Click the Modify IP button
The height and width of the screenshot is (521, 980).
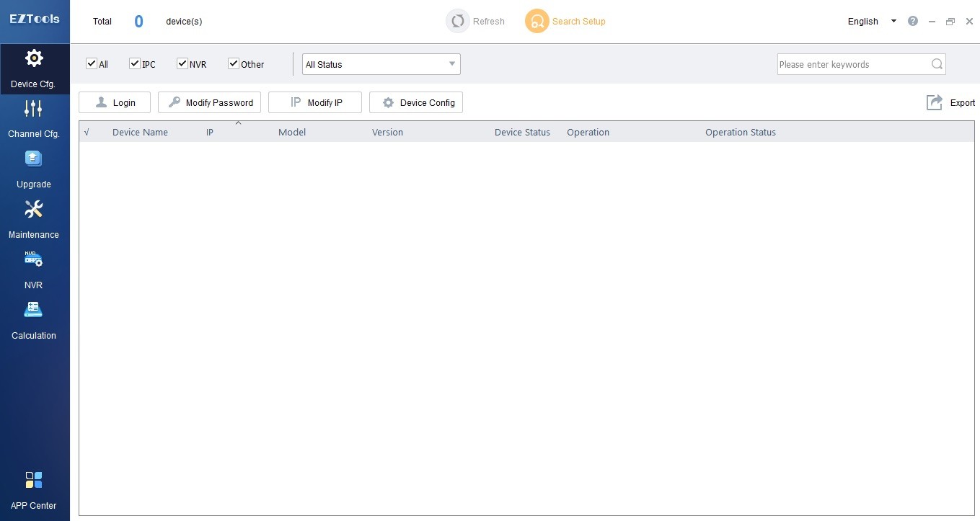point(315,102)
